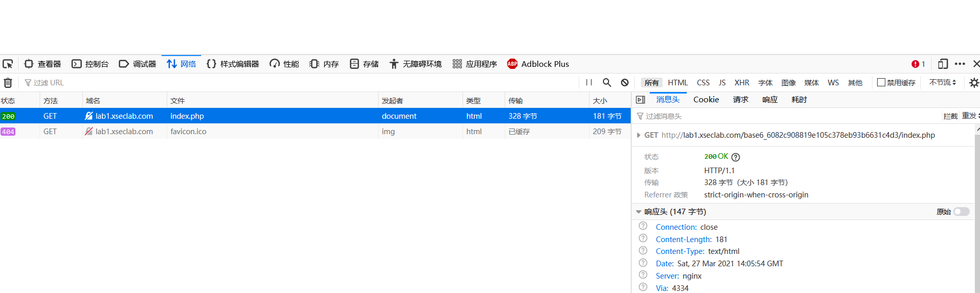Switch to the 耗时 timings tab
The height and width of the screenshot is (293, 980).
point(799,100)
